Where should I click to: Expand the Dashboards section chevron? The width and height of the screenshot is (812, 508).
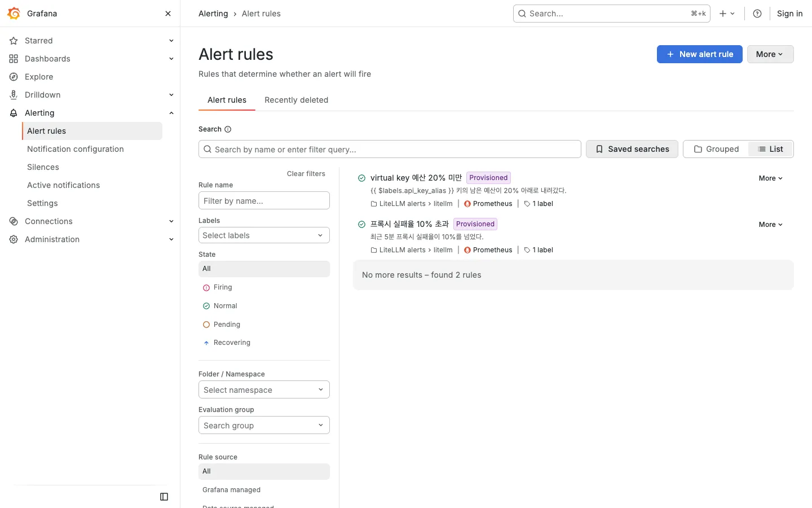point(171,59)
